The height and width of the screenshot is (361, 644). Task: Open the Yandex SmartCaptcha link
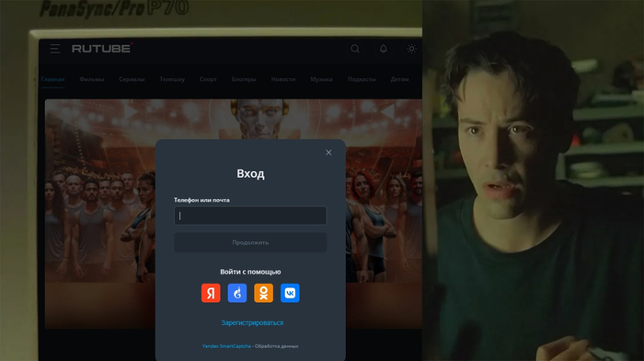(x=226, y=346)
